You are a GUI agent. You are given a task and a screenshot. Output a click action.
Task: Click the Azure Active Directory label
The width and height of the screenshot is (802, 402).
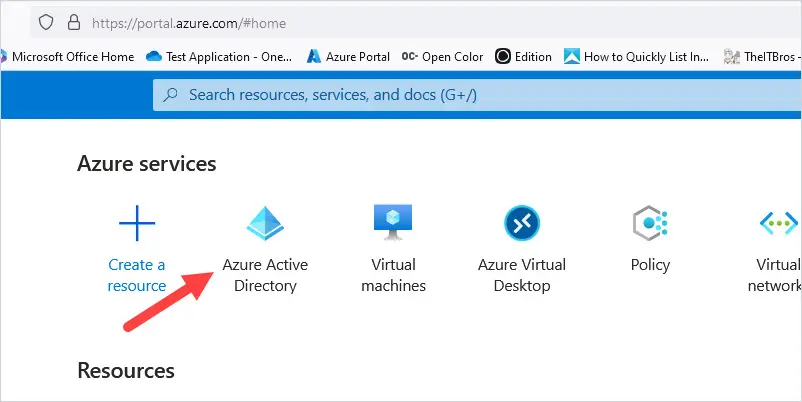(265, 275)
